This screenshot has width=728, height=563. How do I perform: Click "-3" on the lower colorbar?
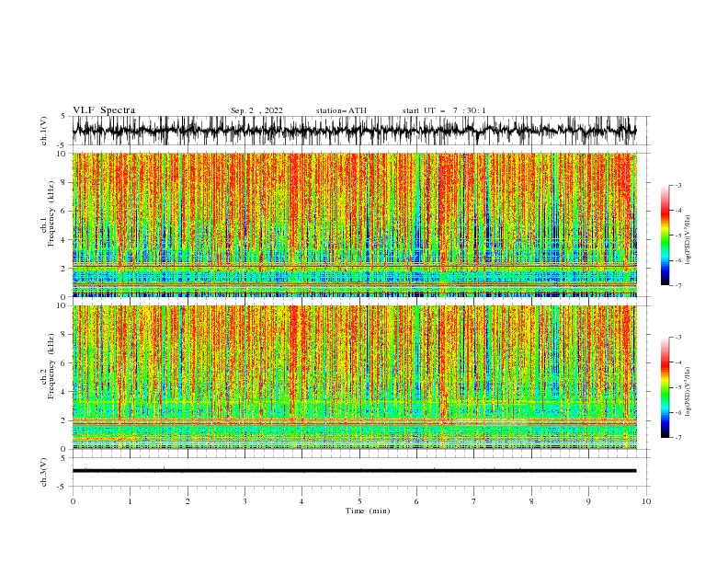[677, 338]
